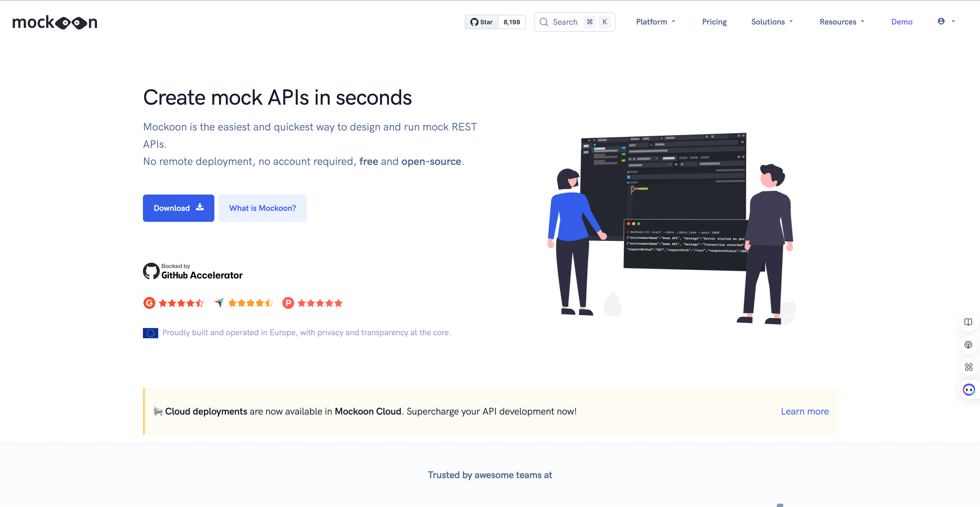Click the Product Hunt five-star rating
Screen dimensions: 980x507
click(320, 303)
